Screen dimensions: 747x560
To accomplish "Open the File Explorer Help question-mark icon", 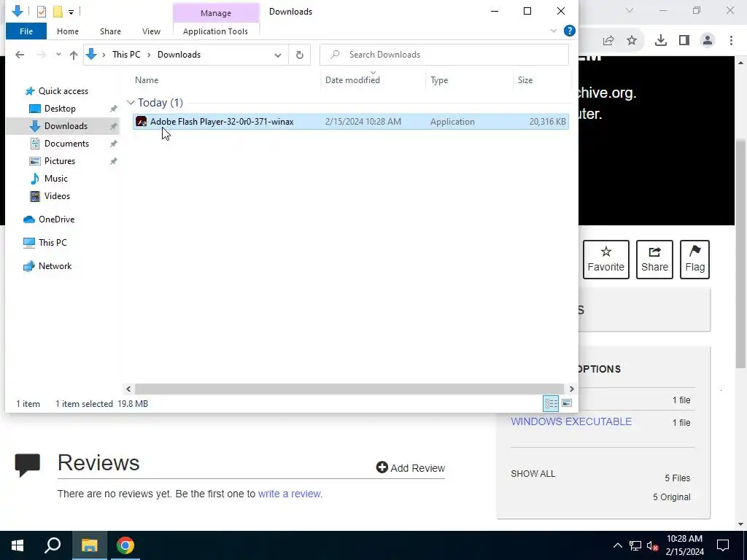I will pyautogui.click(x=569, y=31).
